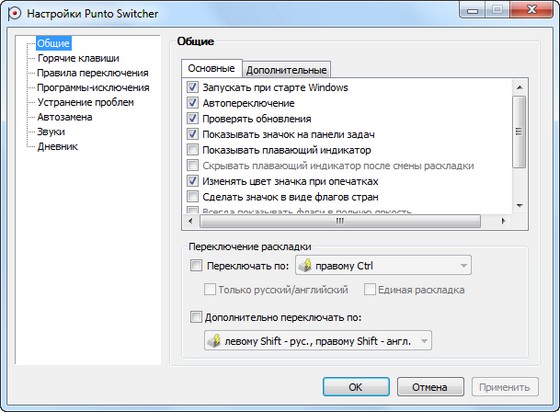The width and height of the screenshot is (560, 412).
Task: Go to Устранение проблем section
Action: tap(86, 102)
